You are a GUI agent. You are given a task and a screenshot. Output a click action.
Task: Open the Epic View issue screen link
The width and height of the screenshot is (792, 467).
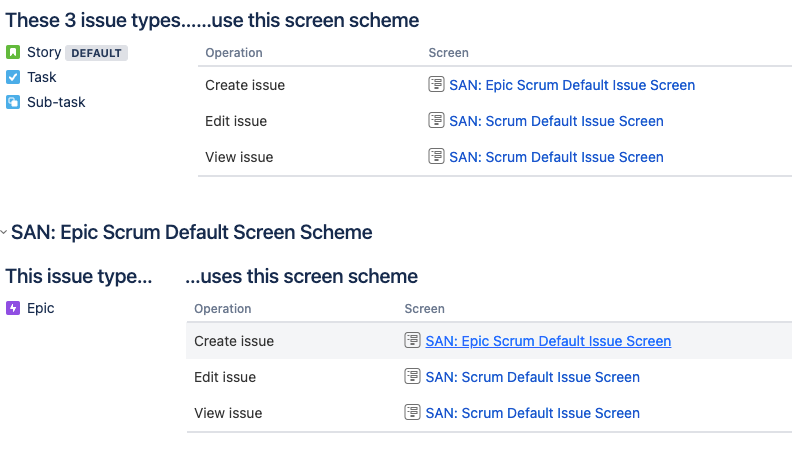[532, 413]
